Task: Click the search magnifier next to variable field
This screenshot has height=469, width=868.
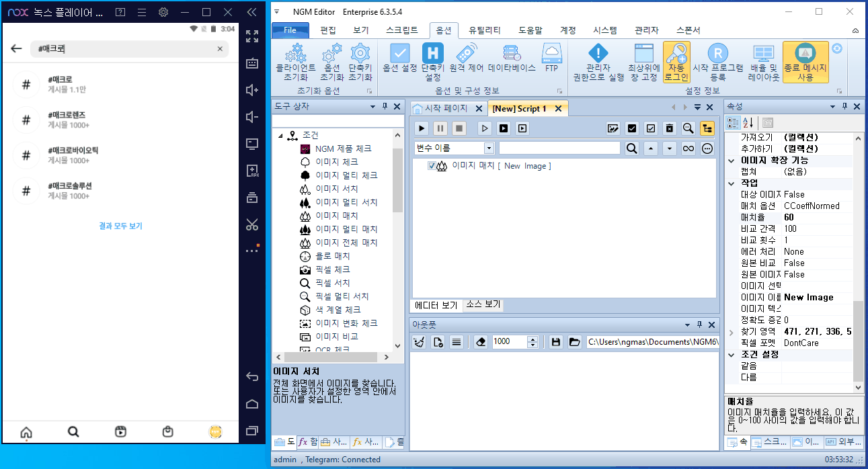Action: pos(631,148)
